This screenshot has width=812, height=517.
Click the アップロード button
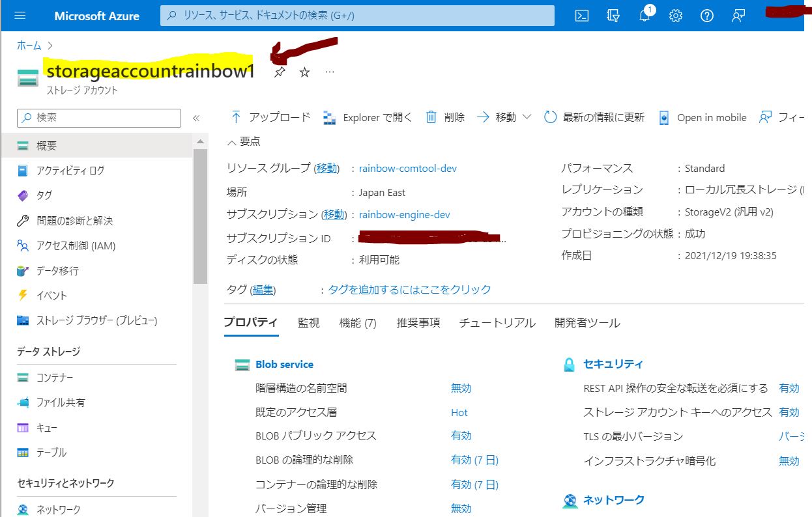point(270,117)
